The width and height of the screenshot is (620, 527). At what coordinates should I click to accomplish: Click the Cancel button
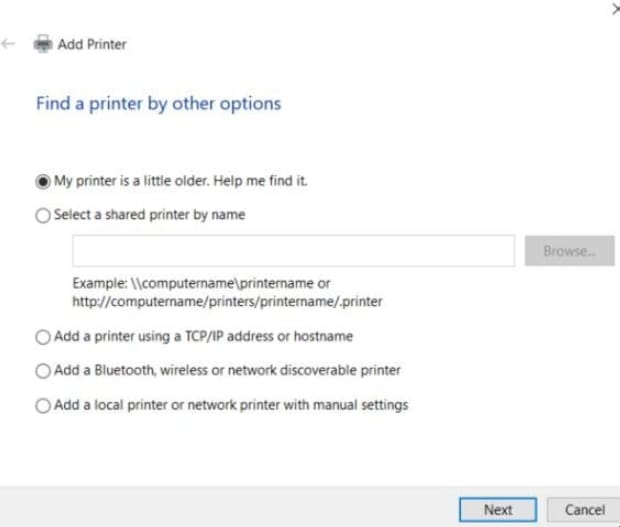(x=584, y=509)
